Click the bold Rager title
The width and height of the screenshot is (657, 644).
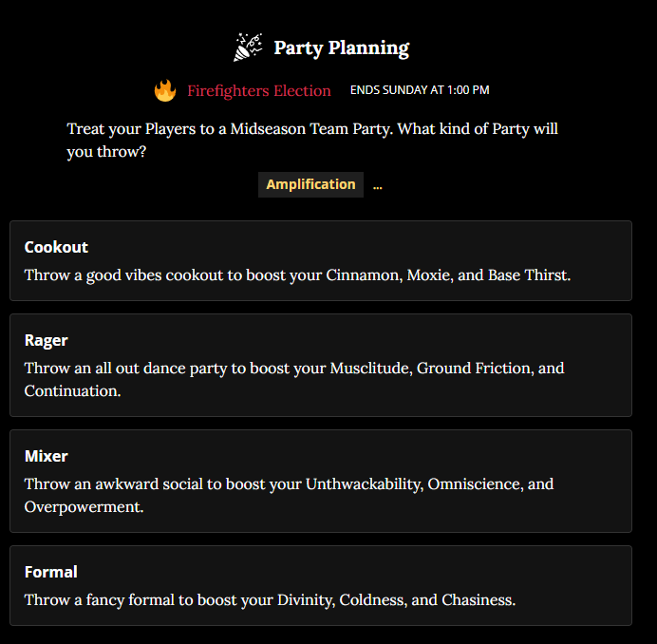click(x=47, y=340)
